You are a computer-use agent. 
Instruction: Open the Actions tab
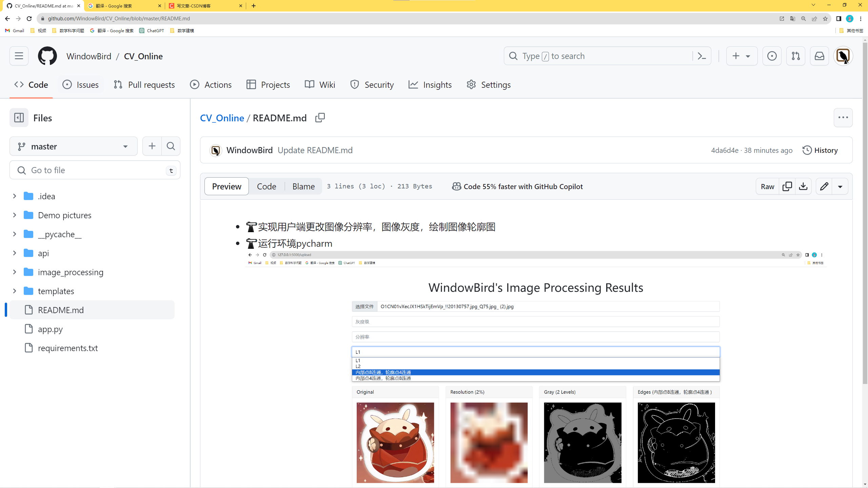click(211, 85)
